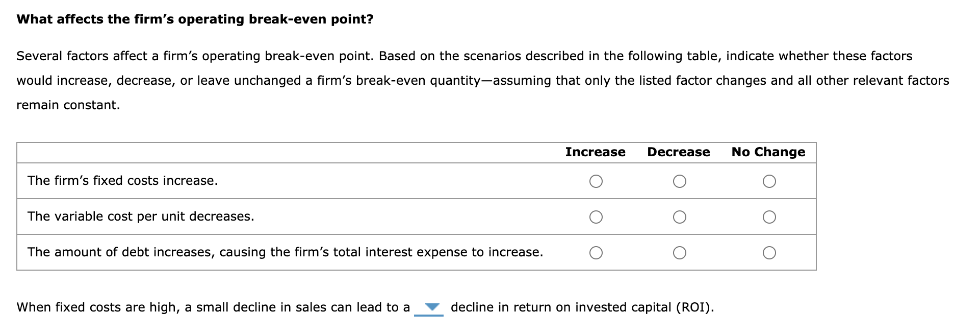Screen dimensions: 980x336
Task: Select Decrease for fixed costs increase scenario
Action: (680, 181)
